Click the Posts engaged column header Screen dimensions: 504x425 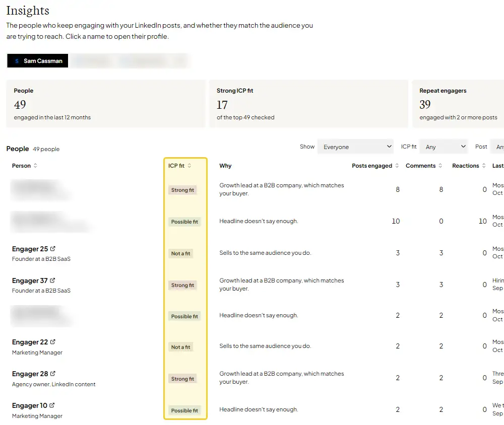click(372, 166)
